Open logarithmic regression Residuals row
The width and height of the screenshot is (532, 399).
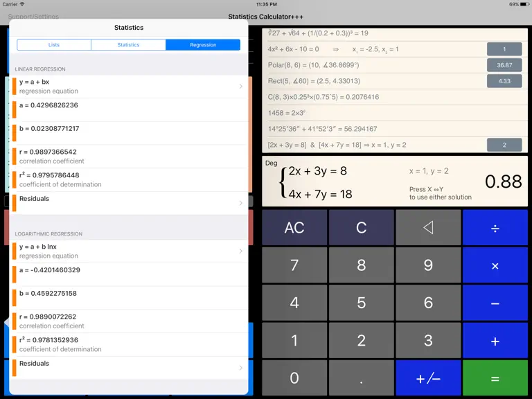click(x=129, y=368)
